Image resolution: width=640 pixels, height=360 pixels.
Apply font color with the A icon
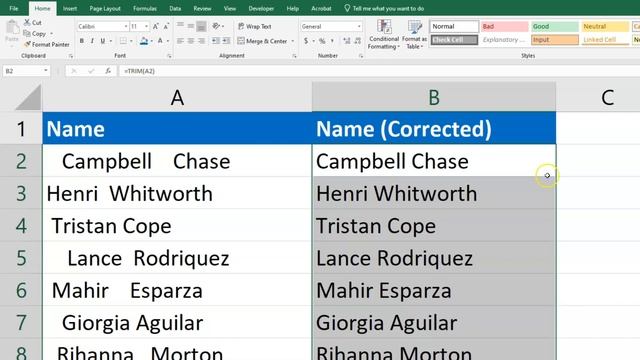pos(160,41)
